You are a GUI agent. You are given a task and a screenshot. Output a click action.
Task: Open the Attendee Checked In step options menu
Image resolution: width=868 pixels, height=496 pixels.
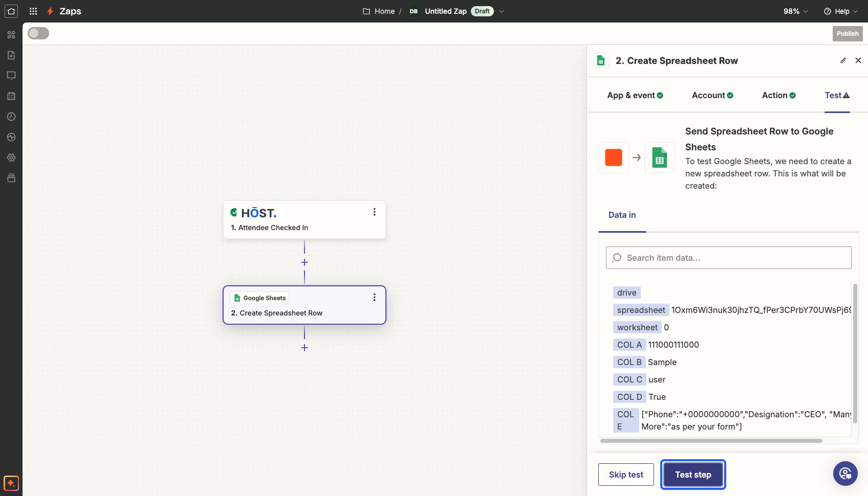pos(375,212)
